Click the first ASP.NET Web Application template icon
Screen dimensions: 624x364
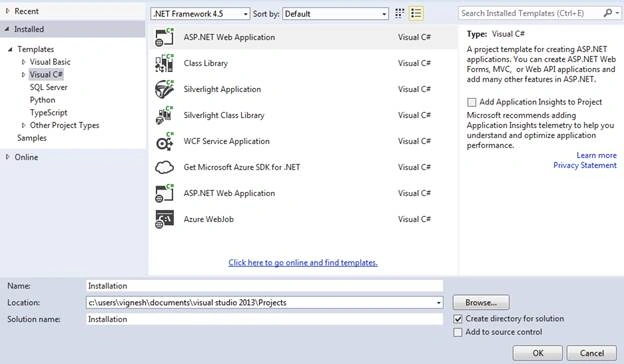point(164,37)
